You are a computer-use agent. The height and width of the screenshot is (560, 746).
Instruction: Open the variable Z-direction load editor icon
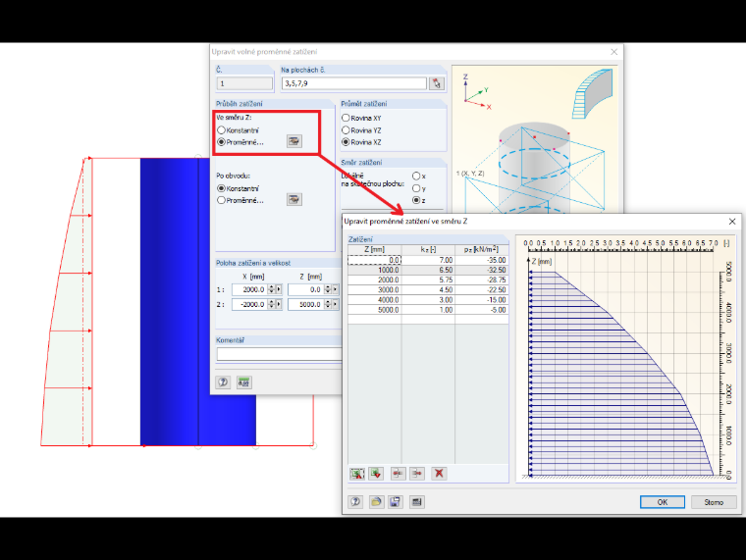pyautogui.click(x=294, y=141)
